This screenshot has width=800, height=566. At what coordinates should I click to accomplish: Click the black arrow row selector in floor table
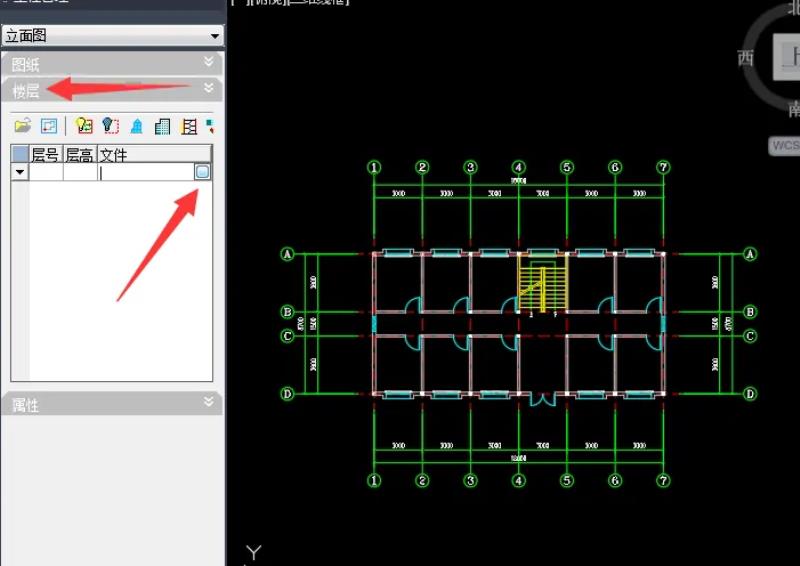click(20, 172)
